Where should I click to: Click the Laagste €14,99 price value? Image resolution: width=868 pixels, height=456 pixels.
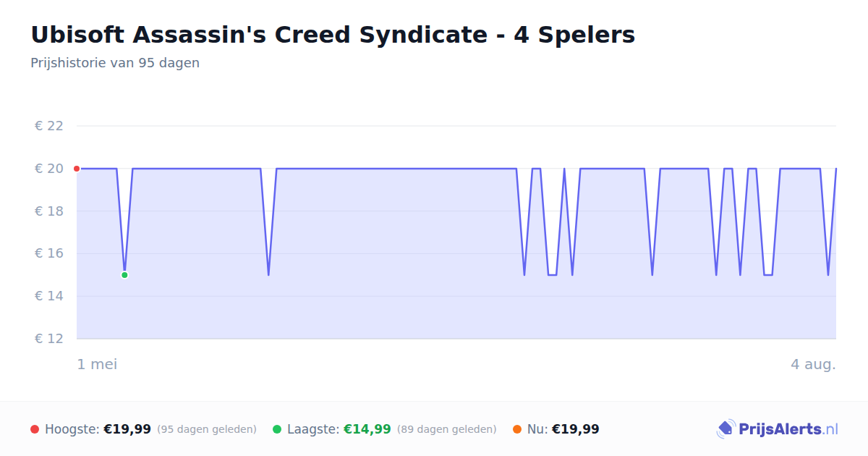(367, 429)
